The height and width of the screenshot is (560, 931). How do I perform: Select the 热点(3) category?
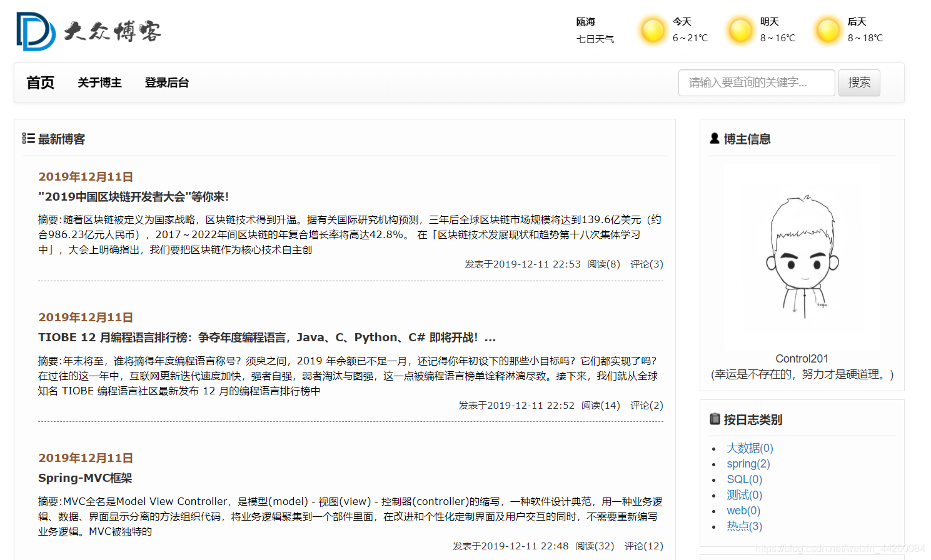coord(745,526)
